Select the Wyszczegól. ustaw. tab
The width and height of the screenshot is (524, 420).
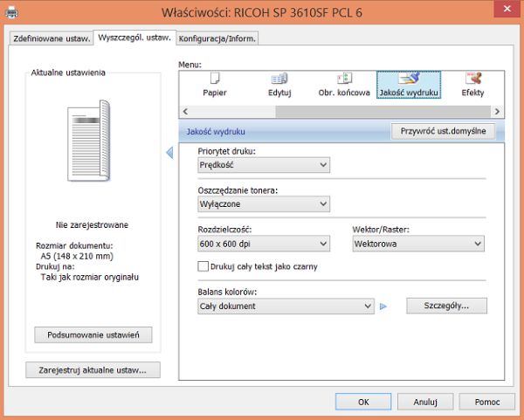(134, 38)
